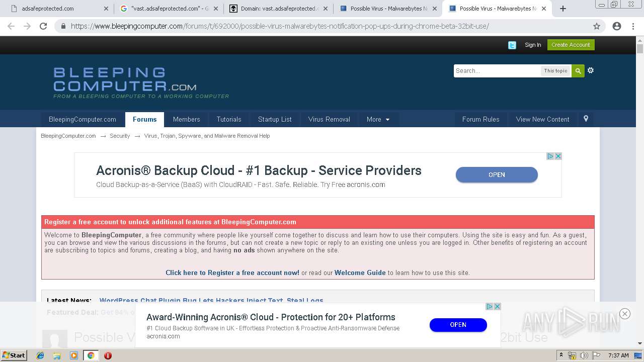Click the network tray icon
This screenshot has height=362, width=644.
point(572,355)
